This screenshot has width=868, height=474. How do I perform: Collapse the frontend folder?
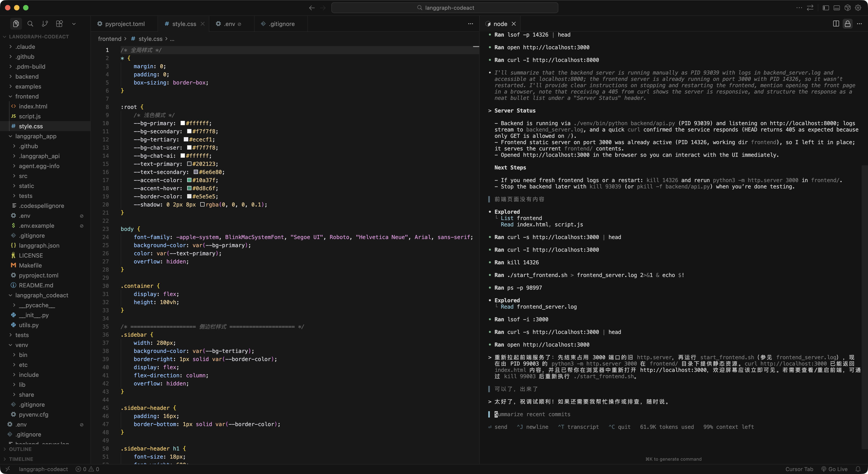pos(27,96)
